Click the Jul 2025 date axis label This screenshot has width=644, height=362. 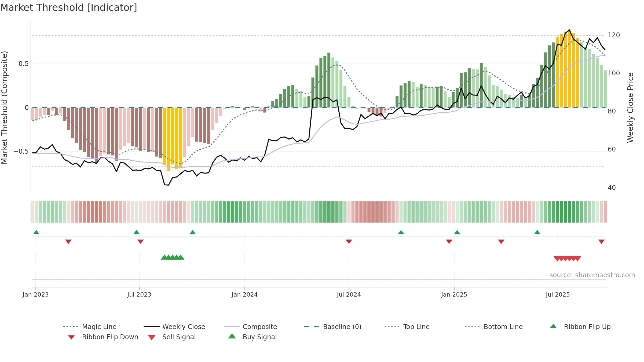tap(558, 295)
